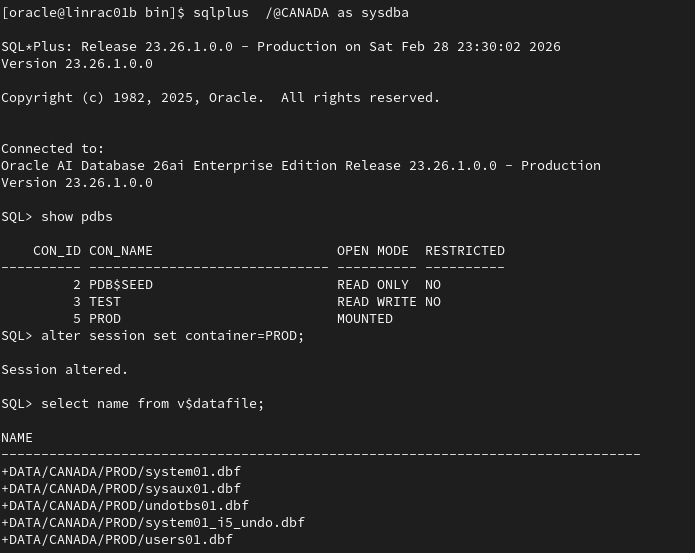Click the "alter session set container=PROD;" command
Image resolution: width=695 pixels, height=553 pixels.
(172, 335)
